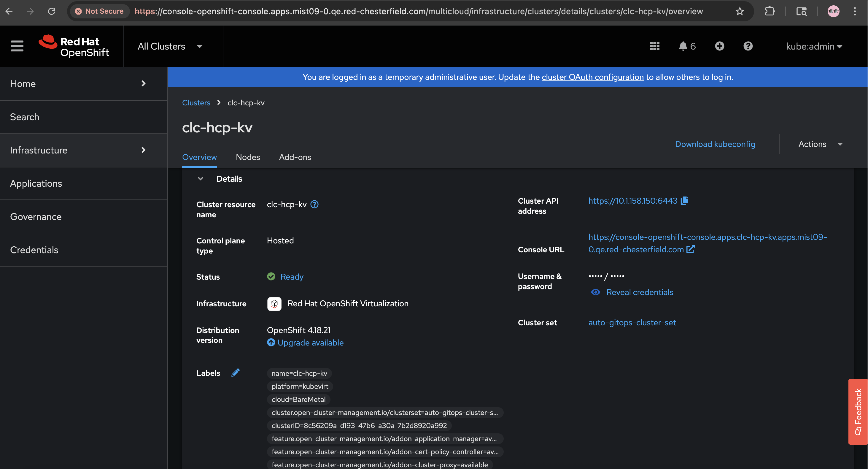Collapse the Details section

201,179
